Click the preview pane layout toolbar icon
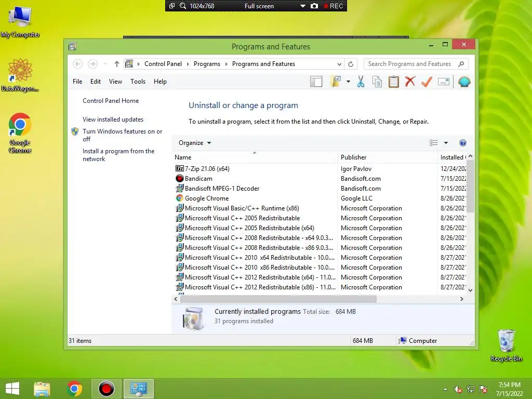Image resolution: width=532 pixels, height=399 pixels. coord(316,82)
